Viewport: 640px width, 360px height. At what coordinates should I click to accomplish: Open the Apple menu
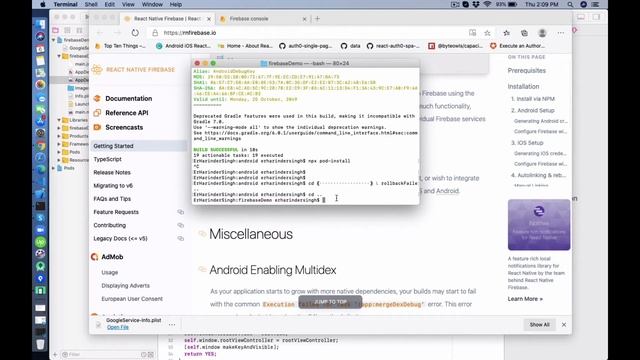click(x=42, y=4)
